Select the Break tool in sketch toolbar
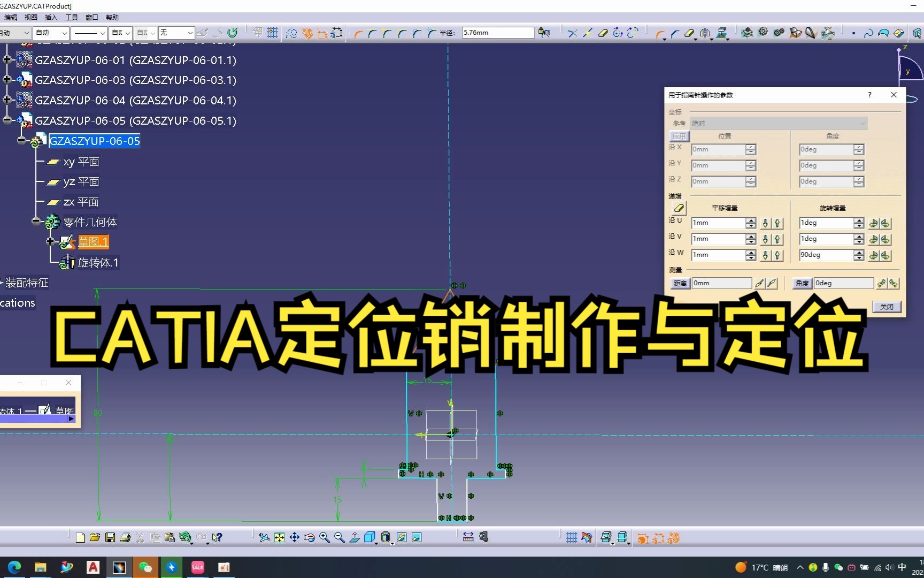Image resolution: width=924 pixels, height=578 pixels. [588, 33]
